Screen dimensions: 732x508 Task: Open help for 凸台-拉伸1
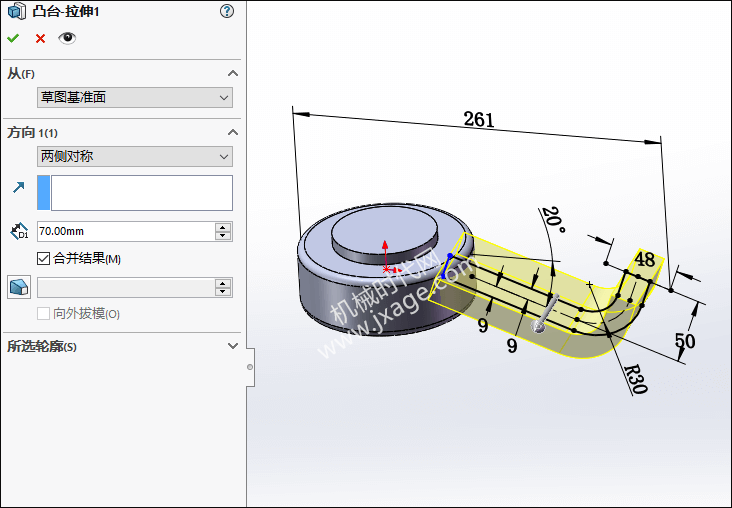(227, 11)
